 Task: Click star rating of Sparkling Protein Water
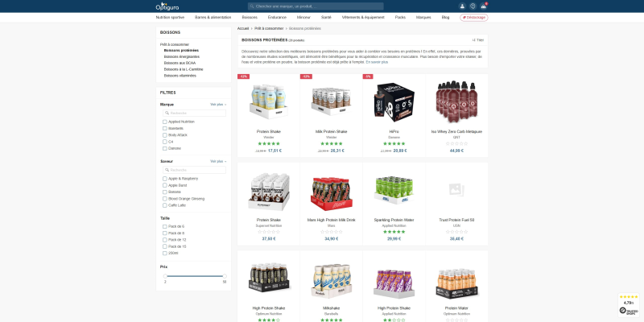coord(394,232)
